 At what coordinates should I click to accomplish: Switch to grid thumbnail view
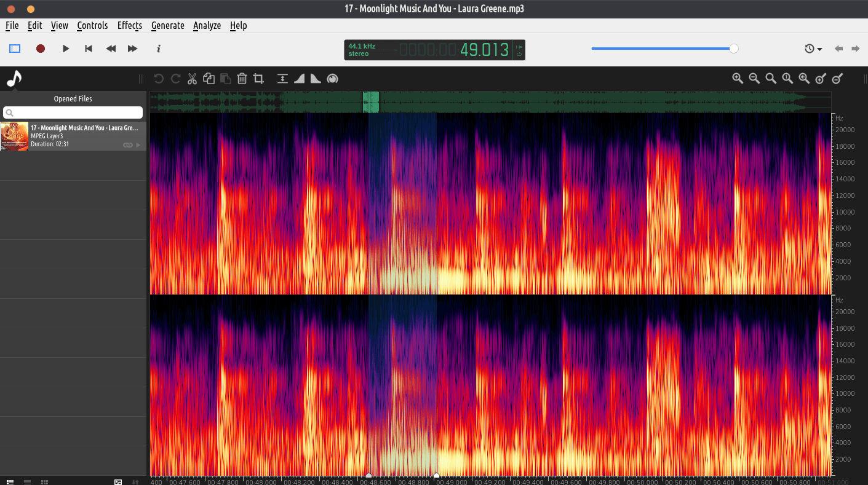(44, 481)
